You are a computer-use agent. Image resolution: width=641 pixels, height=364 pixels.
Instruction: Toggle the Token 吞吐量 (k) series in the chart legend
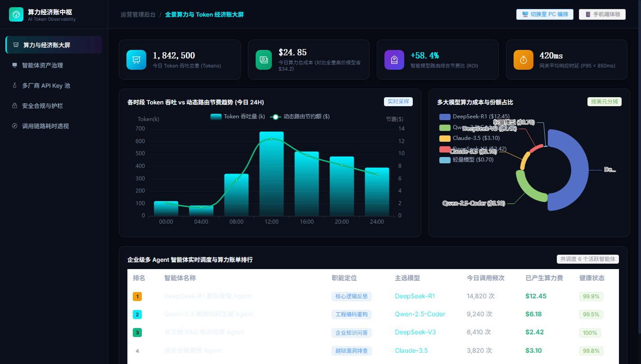click(238, 117)
